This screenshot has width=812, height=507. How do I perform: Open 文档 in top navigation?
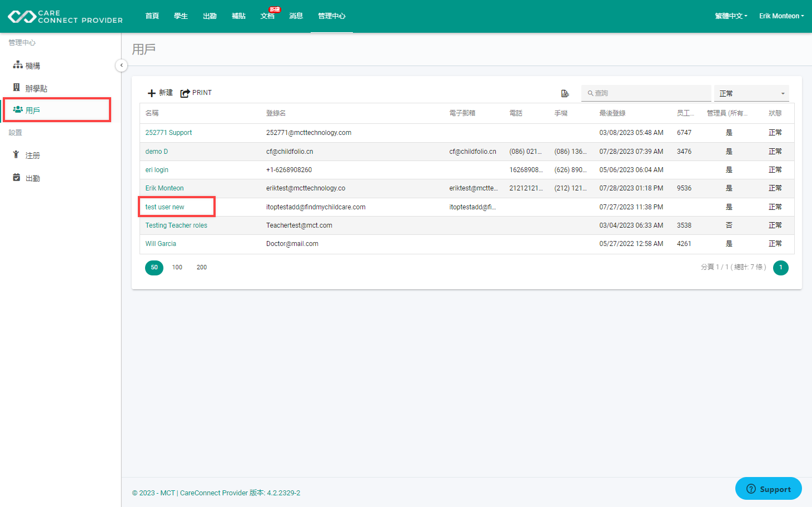[267, 16]
